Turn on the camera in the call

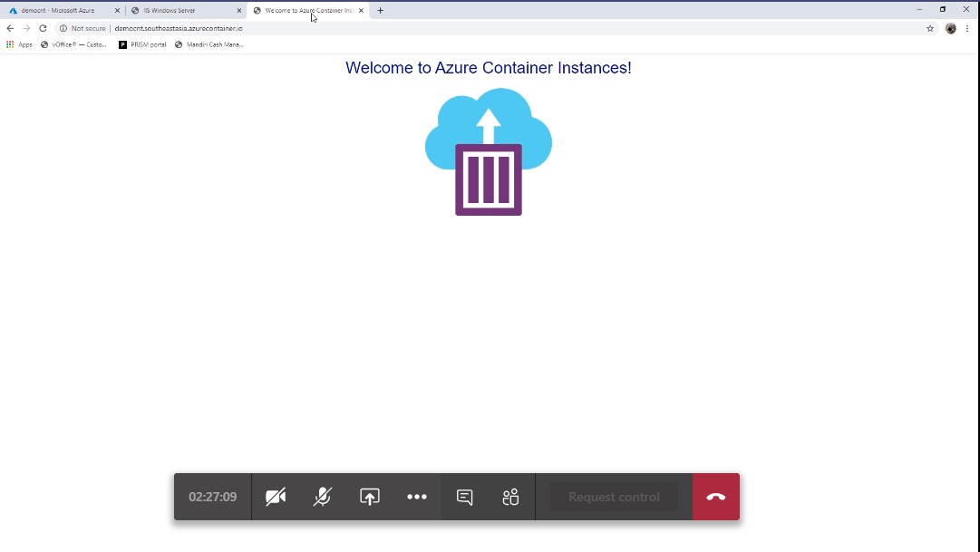[x=276, y=497]
